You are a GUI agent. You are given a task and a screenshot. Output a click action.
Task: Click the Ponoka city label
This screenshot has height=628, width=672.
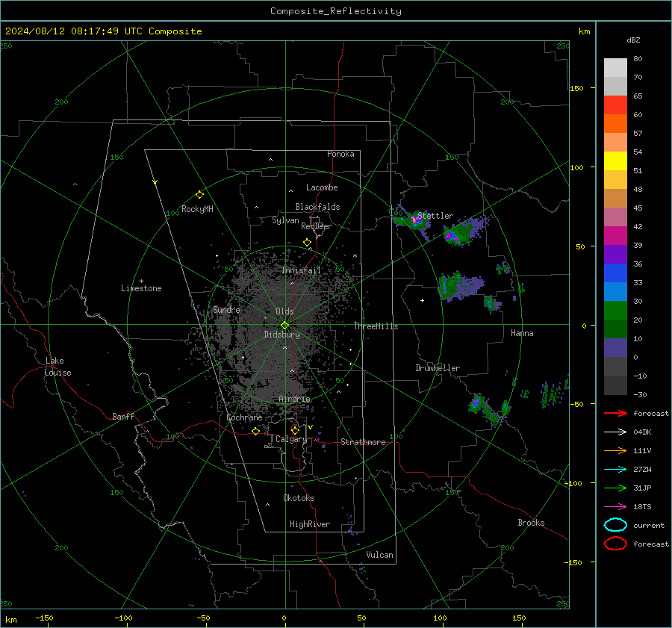[340, 154]
